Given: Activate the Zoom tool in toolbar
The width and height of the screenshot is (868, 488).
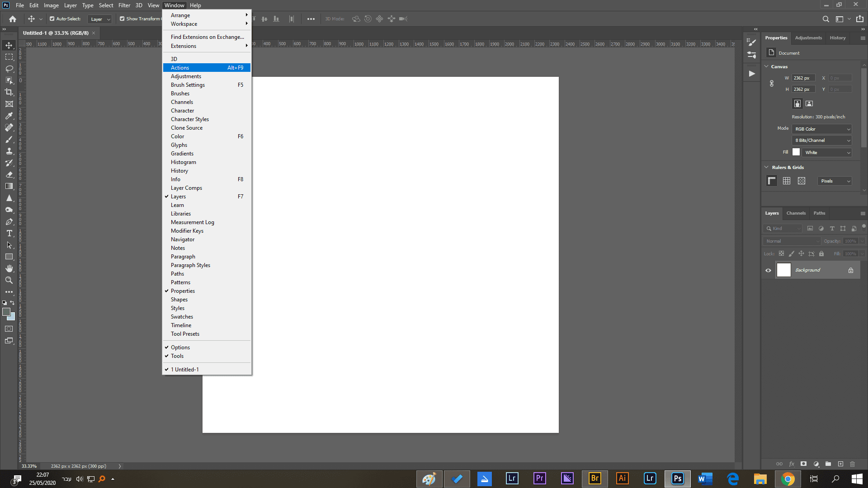Looking at the screenshot, I should click(x=9, y=280).
